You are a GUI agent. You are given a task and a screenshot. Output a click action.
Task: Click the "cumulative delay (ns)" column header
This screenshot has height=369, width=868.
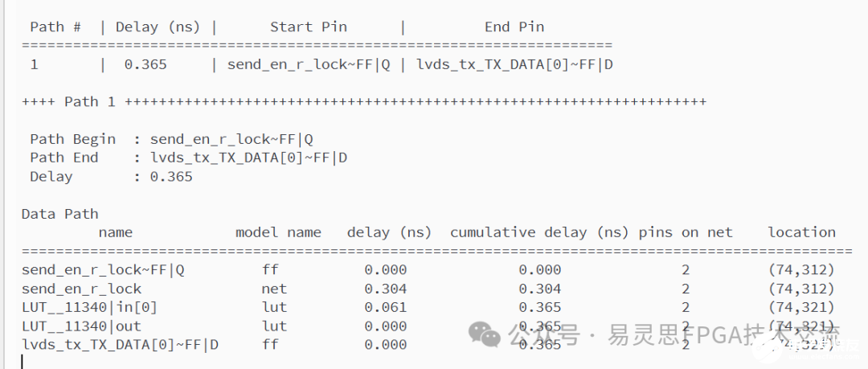pos(539,232)
